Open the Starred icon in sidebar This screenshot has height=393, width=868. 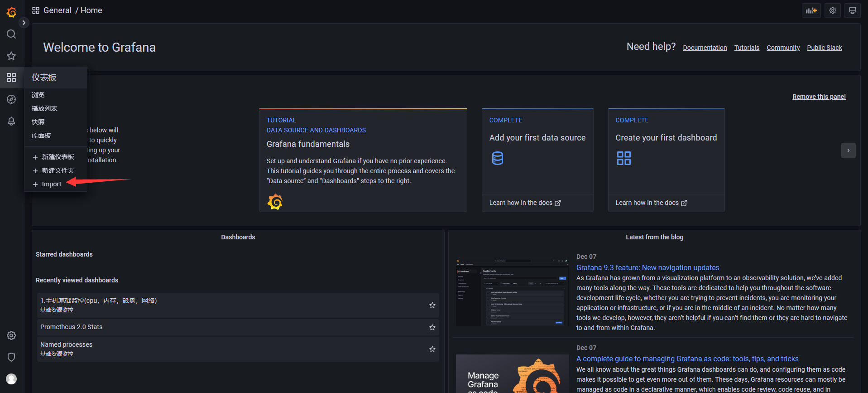11,56
